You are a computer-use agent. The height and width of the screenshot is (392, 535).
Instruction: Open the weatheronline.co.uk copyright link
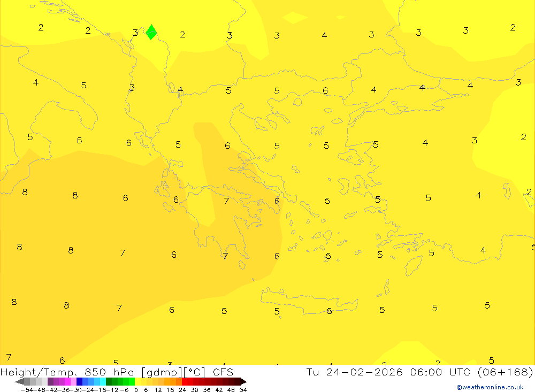490,387
